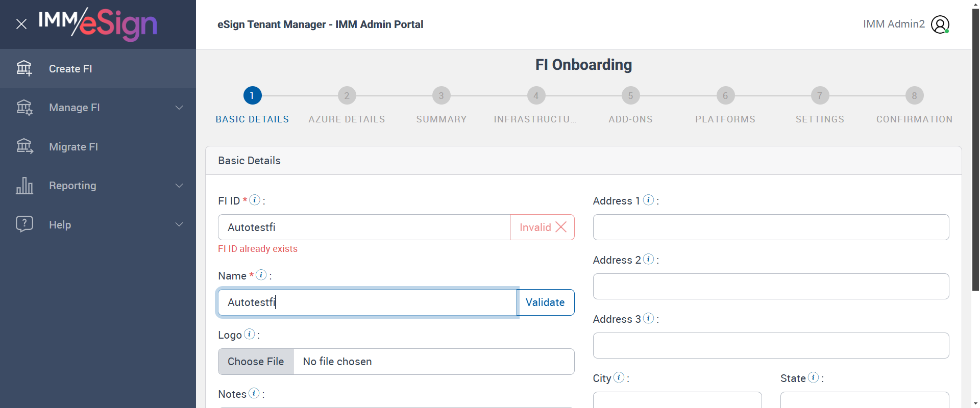Viewport: 980px width, 408px height.
Task: Click the Create FI bank icon
Action: pyautogui.click(x=24, y=68)
